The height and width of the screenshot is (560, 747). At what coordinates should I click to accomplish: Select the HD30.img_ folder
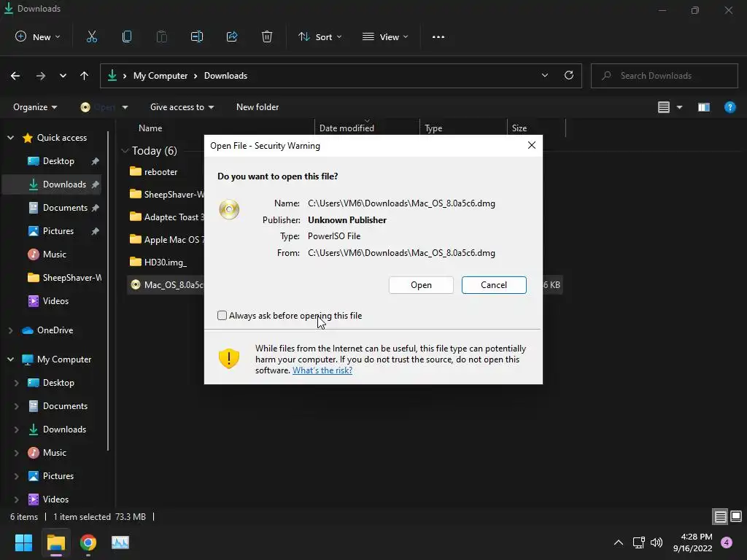tap(158, 262)
